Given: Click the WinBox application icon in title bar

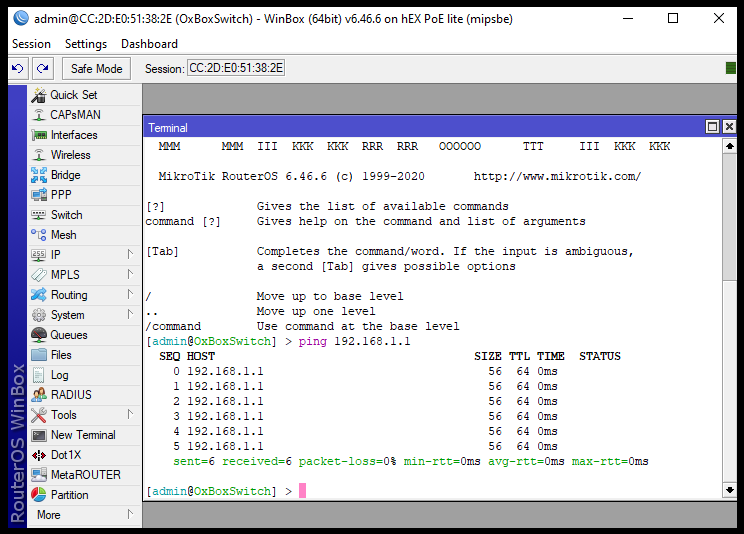Looking at the screenshot, I should coord(21,18).
